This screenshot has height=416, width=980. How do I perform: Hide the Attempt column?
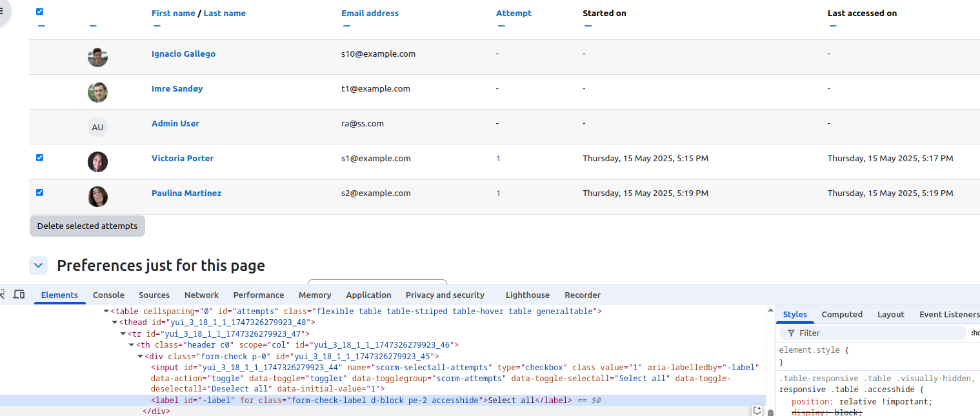point(501,26)
